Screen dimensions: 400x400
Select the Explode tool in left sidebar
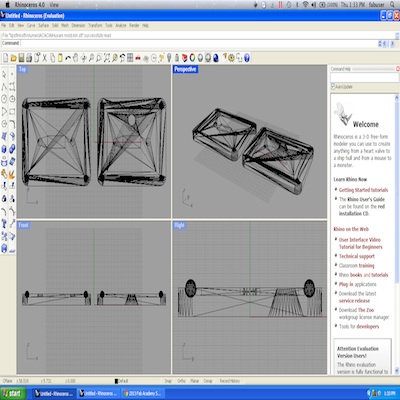(x=12, y=174)
